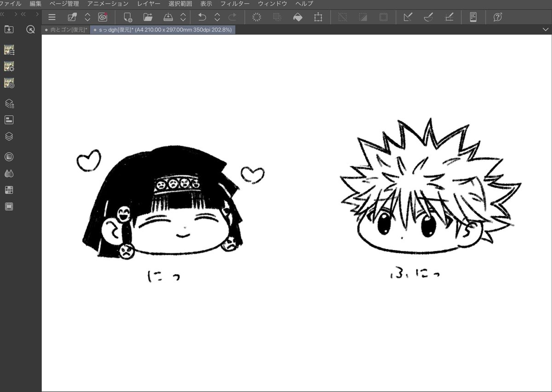The height and width of the screenshot is (392, 552).
Task: Click the rightmost right-arrow palette expander
Action: point(37,14)
